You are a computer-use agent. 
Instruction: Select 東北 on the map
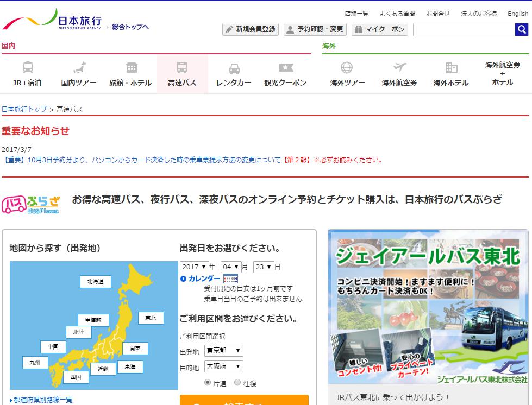click(x=151, y=318)
